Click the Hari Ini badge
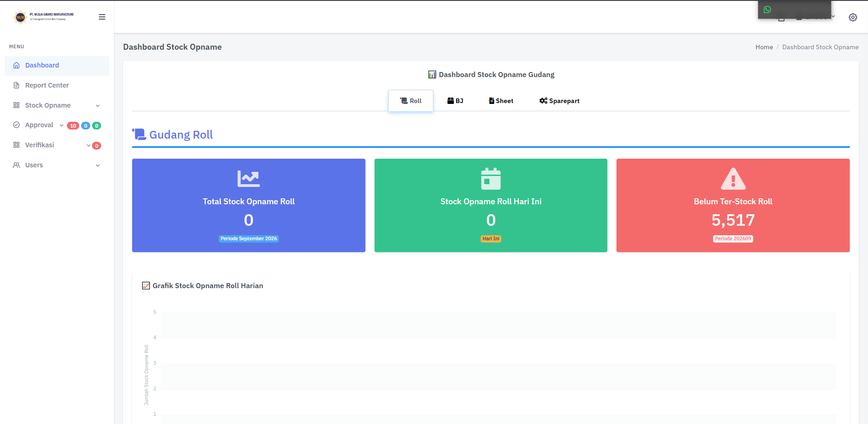This screenshot has width=868, height=424. (x=491, y=238)
